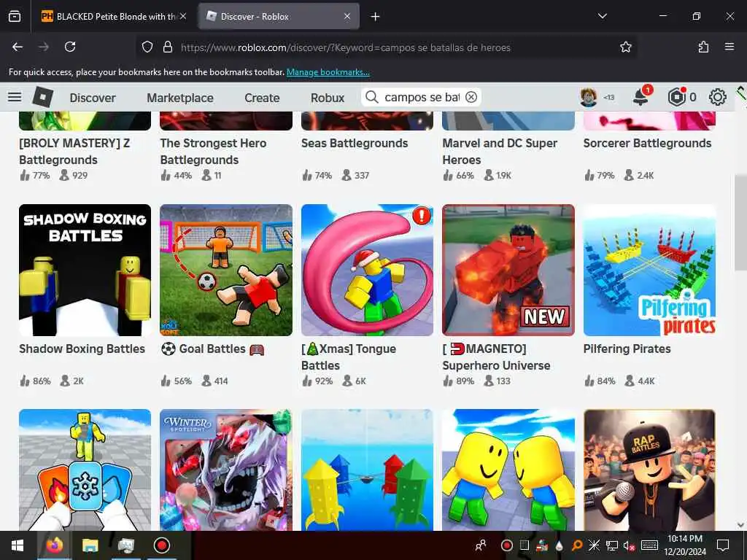
Task: Switch to the Discover - Roblox tab
Action: [x=279, y=16]
